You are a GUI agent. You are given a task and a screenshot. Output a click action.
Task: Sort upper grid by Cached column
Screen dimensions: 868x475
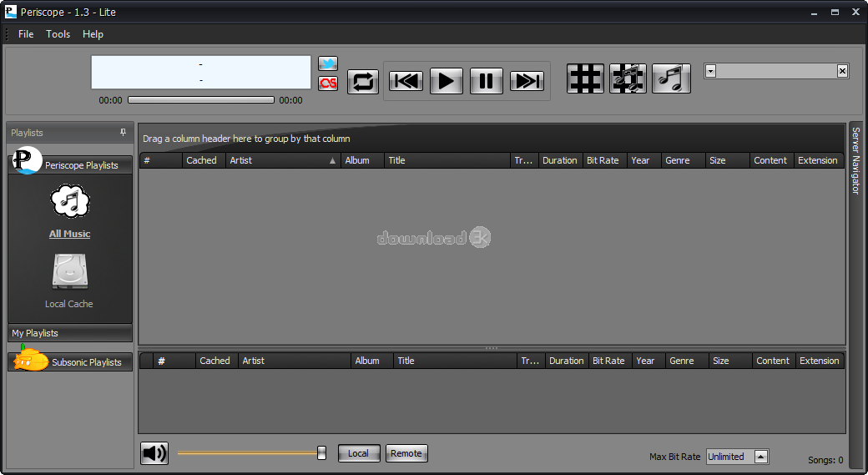tap(204, 160)
